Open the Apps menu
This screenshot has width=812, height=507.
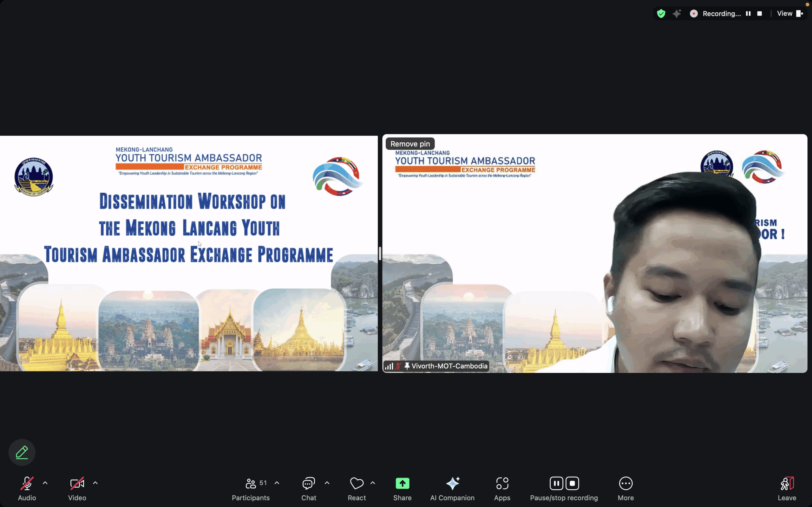tap(502, 488)
